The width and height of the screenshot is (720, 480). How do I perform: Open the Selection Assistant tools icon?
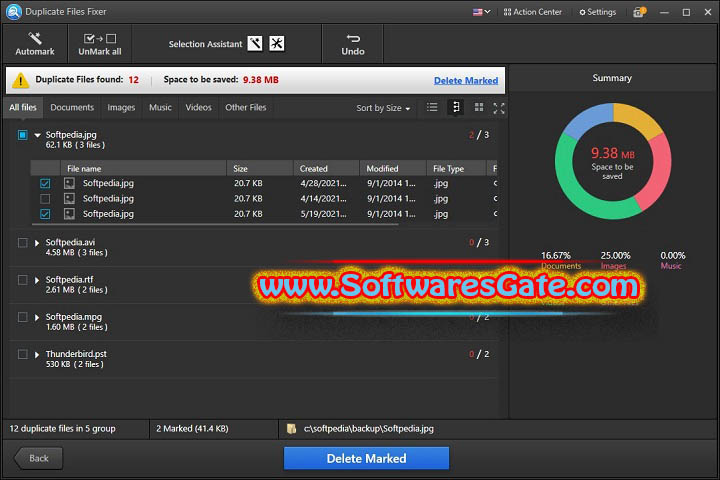pyautogui.click(x=276, y=44)
